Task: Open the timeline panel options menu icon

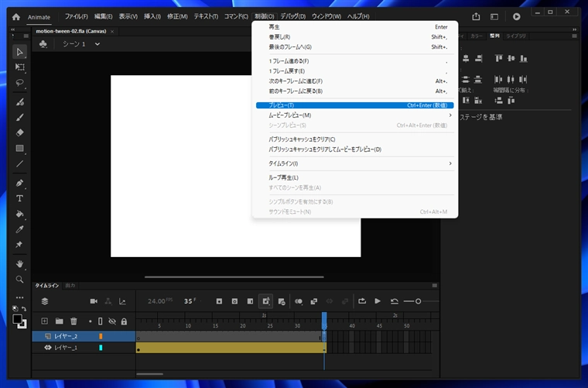Action: 435,286
